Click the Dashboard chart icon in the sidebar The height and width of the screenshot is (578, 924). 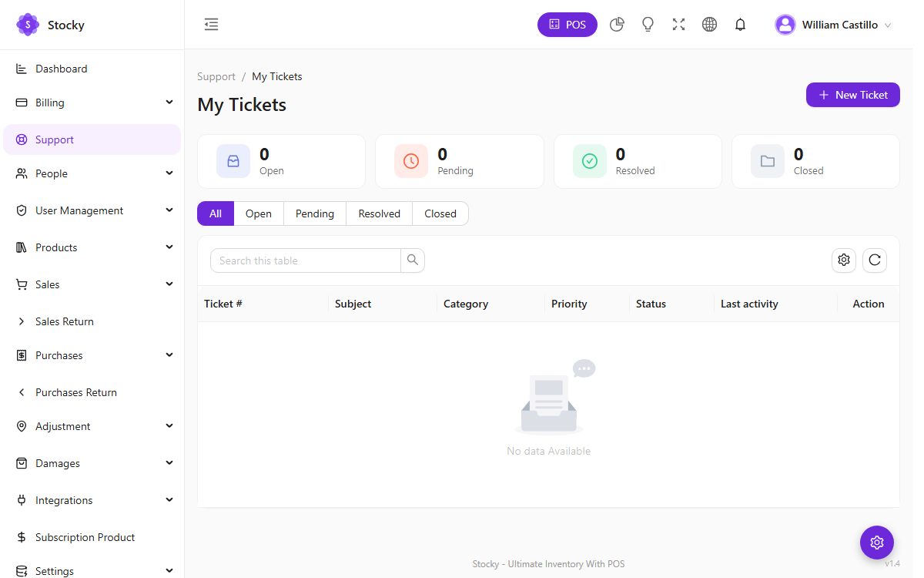point(22,69)
